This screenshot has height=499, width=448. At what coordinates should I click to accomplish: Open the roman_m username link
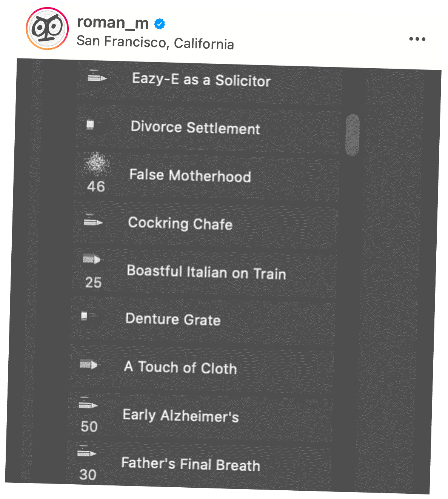click(112, 23)
